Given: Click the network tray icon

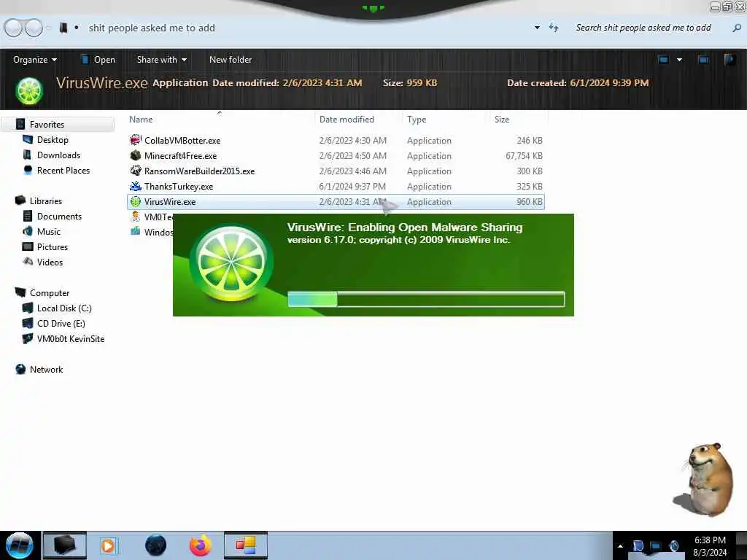Looking at the screenshot, I should coord(656,546).
